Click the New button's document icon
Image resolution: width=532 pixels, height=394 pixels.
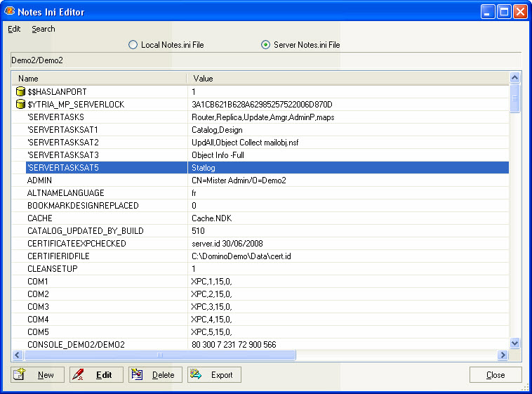click(20, 374)
